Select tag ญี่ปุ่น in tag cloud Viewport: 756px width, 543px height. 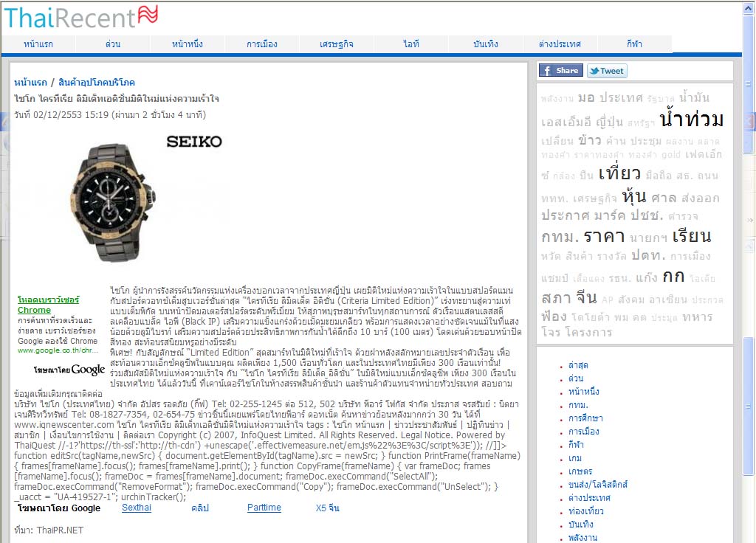[609, 122]
